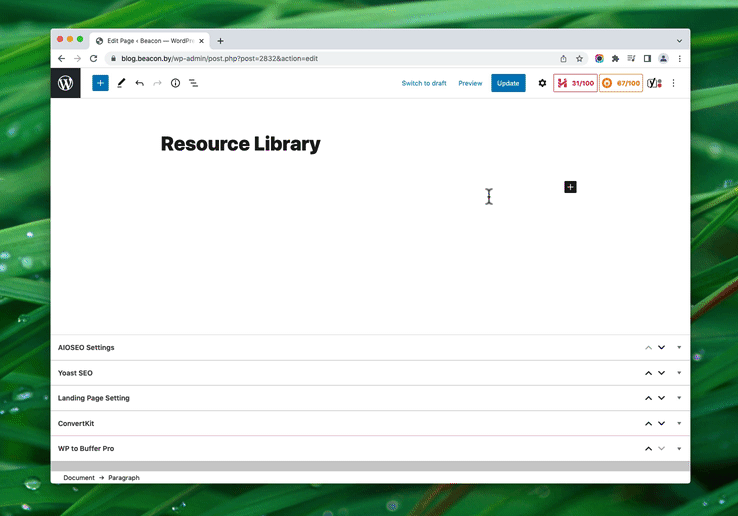This screenshot has width=738, height=516.
Task: Click the WordPress logo to view pages
Action: (x=65, y=83)
